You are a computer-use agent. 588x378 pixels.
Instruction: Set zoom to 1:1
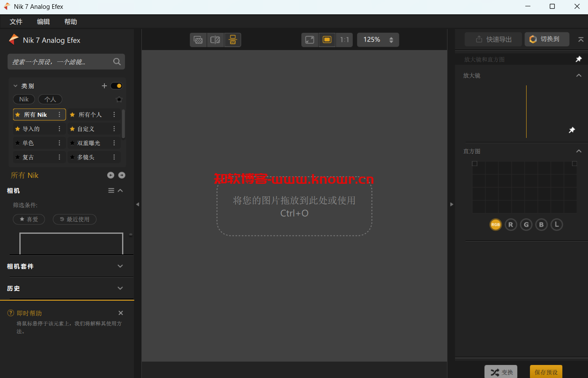[344, 40]
